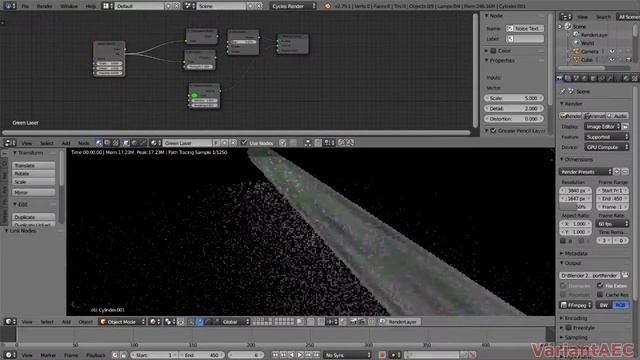Select the Camera item in outliner
Screen dimensions: 640x360
point(590,51)
